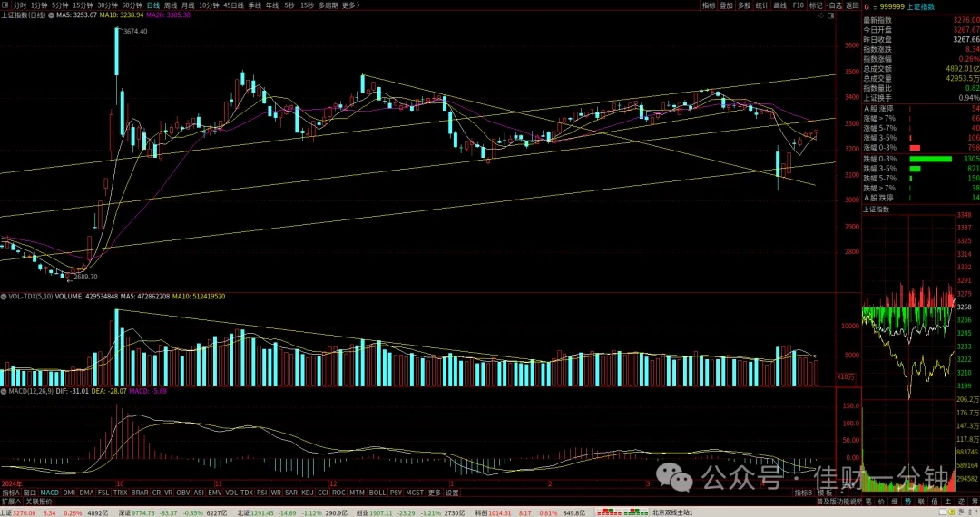Select the 45日线 period

click(234, 5)
